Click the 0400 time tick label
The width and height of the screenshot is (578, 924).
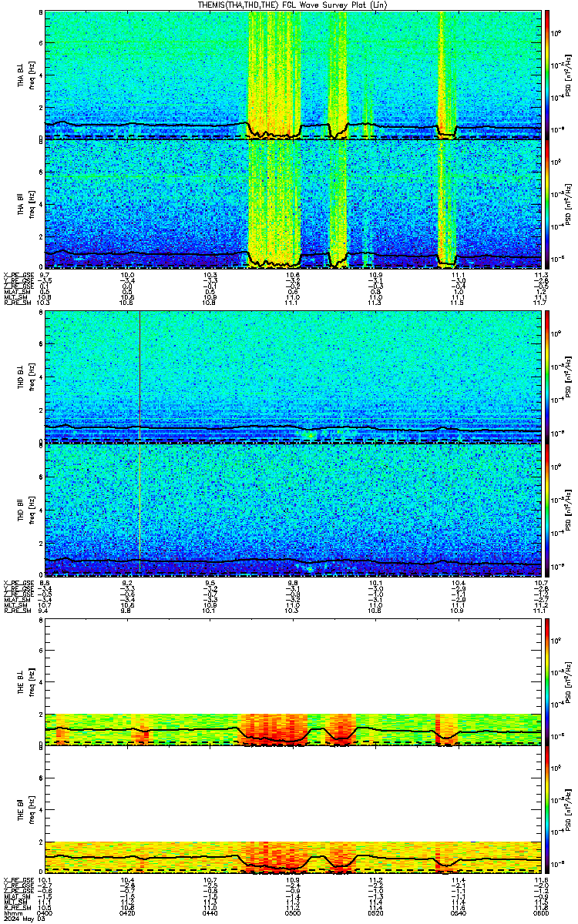45,913
